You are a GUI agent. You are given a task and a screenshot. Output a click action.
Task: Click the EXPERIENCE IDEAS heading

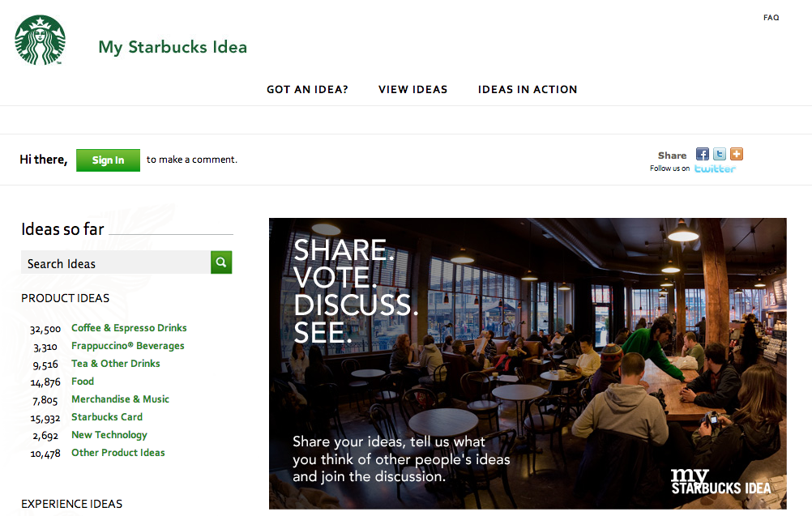click(x=71, y=504)
